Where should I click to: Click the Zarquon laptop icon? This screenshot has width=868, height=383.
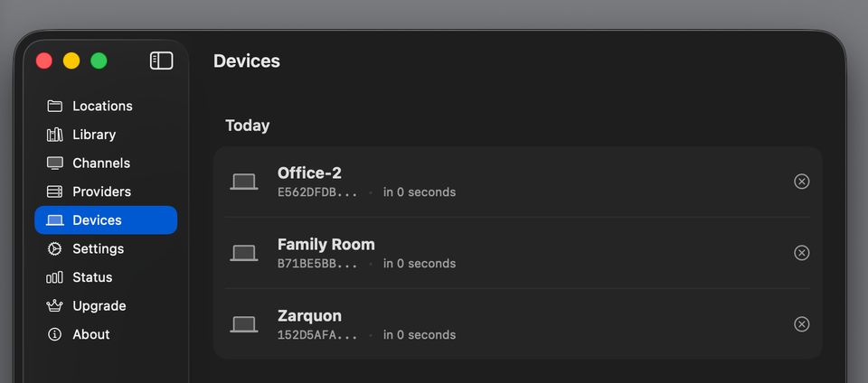244,324
